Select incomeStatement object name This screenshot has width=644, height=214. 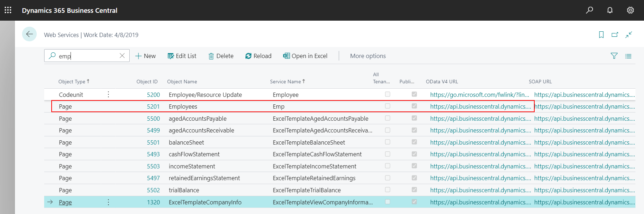tap(192, 166)
